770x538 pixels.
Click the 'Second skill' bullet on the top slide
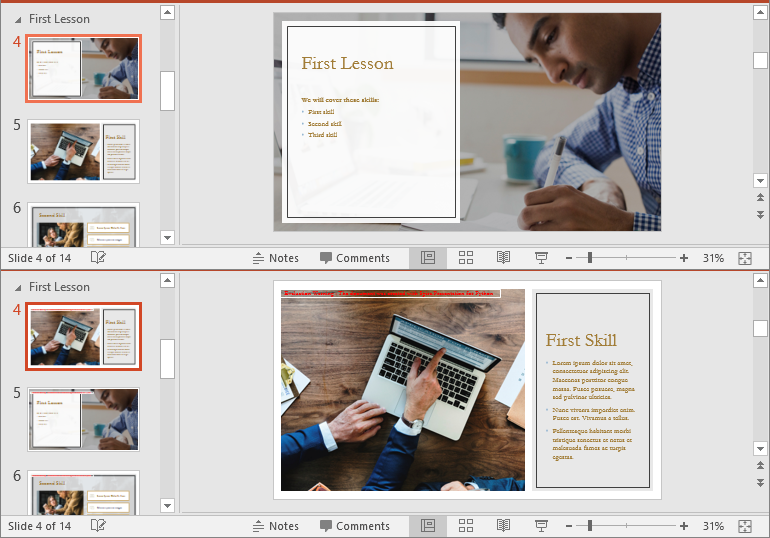click(324, 124)
